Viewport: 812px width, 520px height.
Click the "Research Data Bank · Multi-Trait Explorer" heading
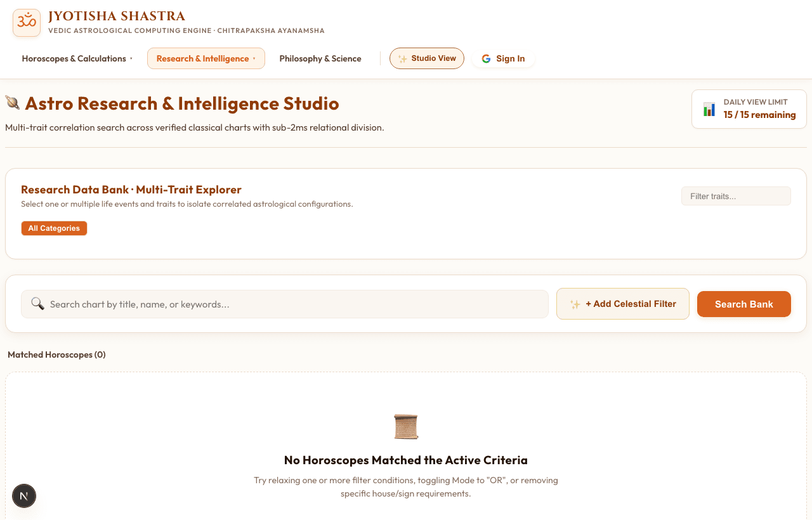pyautogui.click(x=131, y=190)
